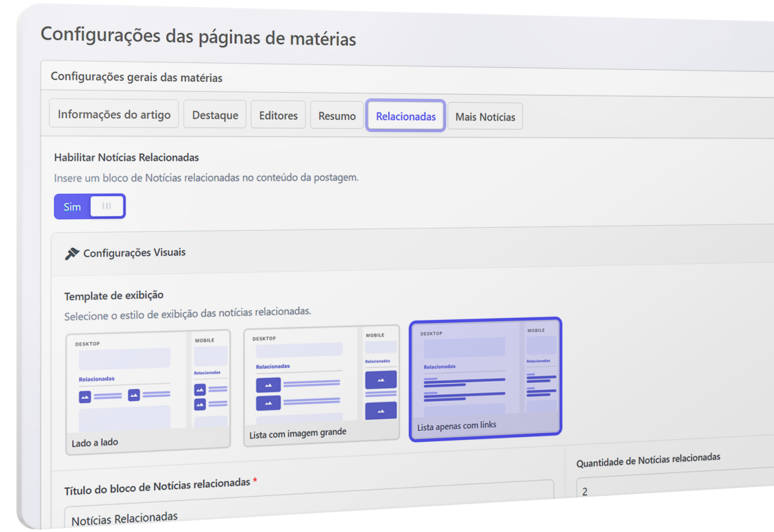The height and width of the screenshot is (532, 774).
Task: Click the Template de exibição heading
Action: (114, 296)
